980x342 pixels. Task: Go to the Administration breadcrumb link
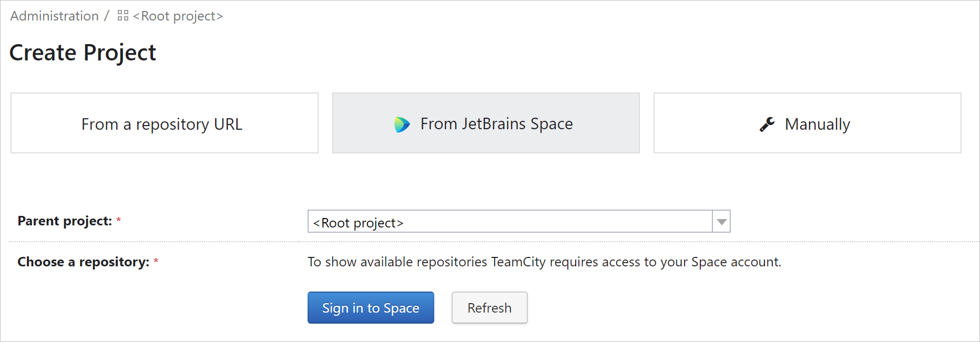pos(55,16)
